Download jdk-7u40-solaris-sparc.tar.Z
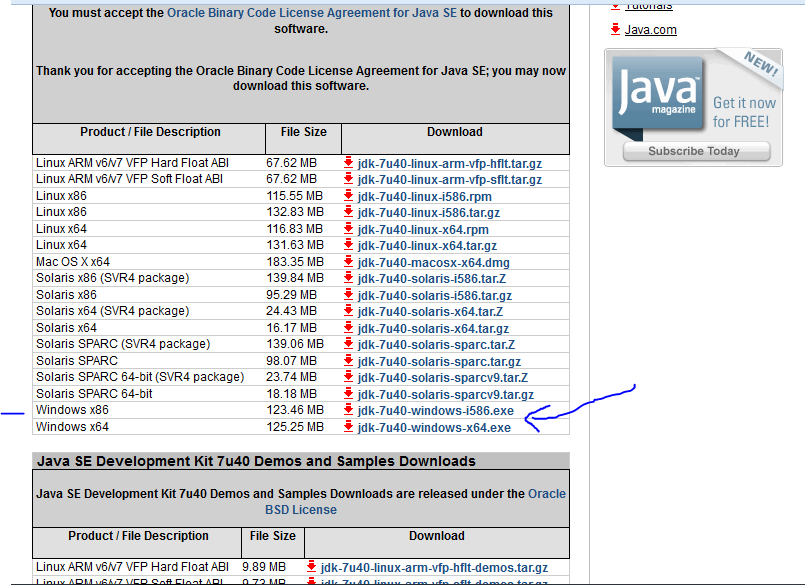805x585 pixels. click(436, 345)
